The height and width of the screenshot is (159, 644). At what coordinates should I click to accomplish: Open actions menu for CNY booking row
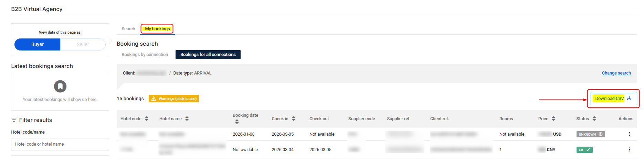(630, 150)
